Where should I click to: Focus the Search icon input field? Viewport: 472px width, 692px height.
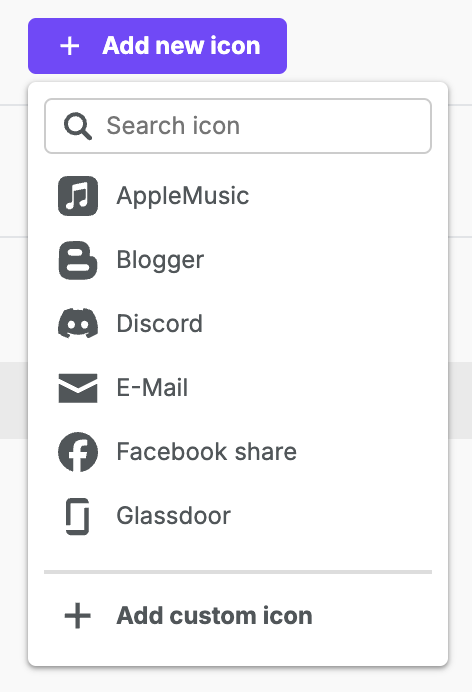tap(238, 126)
